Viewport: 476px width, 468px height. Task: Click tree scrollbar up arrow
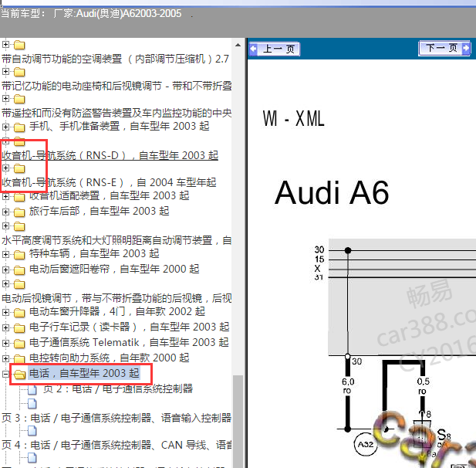pyautogui.click(x=238, y=45)
